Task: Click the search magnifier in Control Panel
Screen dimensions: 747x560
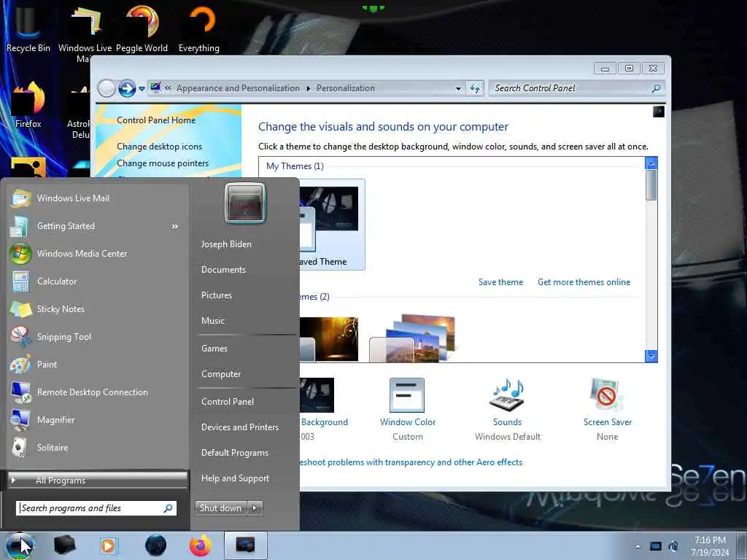Action: [x=656, y=88]
